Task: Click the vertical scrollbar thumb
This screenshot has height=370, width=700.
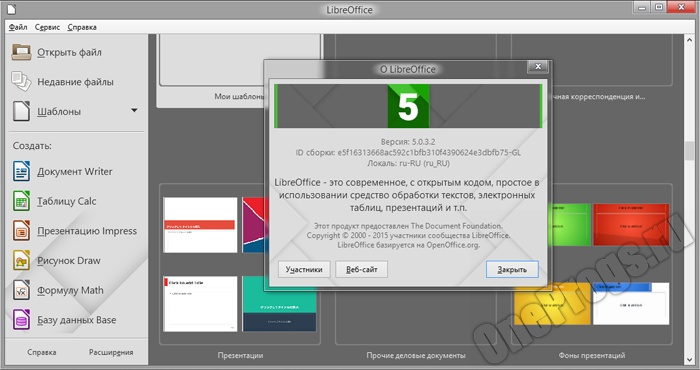Action: (x=690, y=151)
